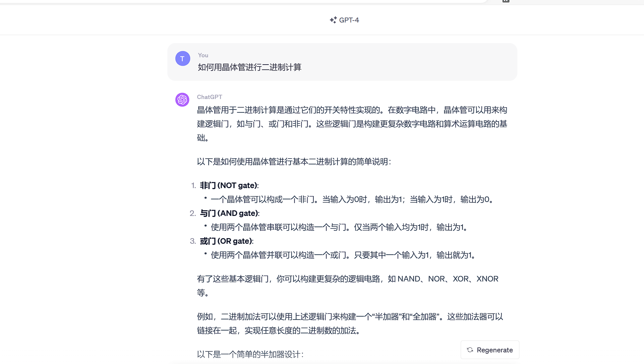Click the "You" sender name
Viewport: 644px width, 364px height.
[203, 55]
